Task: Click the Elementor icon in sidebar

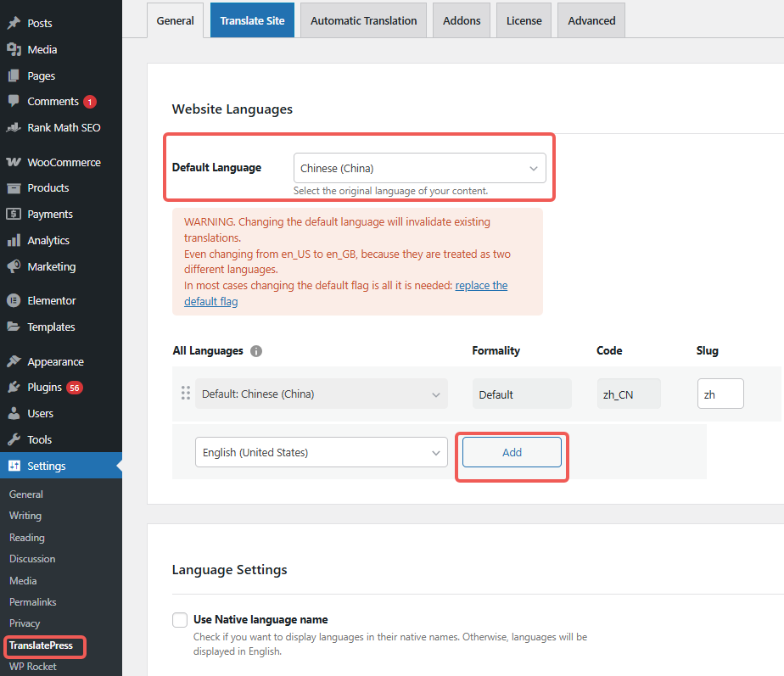Action: click(x=14, y=301)
